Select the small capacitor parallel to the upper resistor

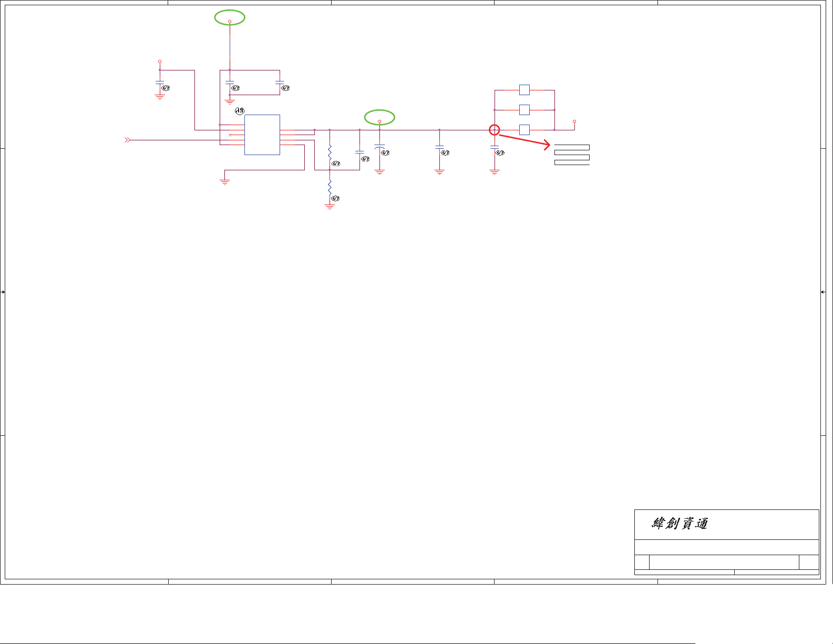359,152
